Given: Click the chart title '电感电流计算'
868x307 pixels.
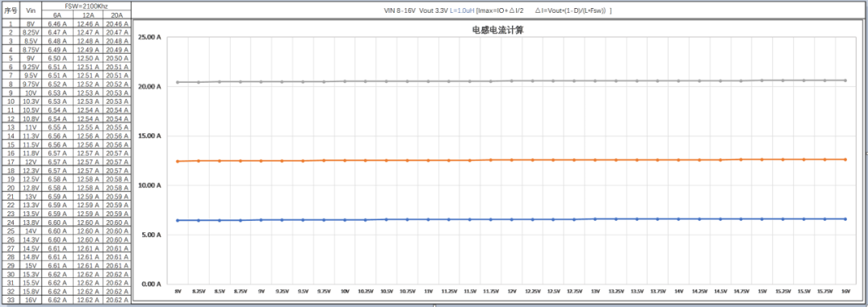Looking at the screenshot, I should coord(497,31).
